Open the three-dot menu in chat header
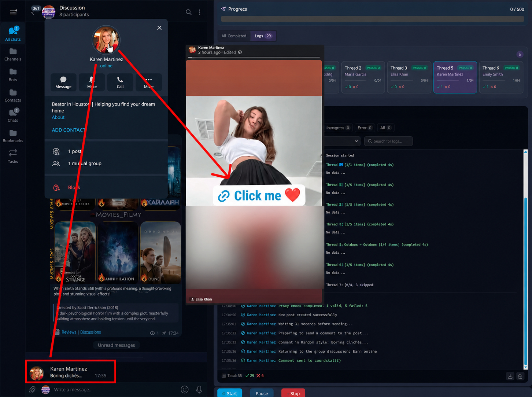Image resolution: width=532 pixels, height=397 pixels. coord(200,12)
